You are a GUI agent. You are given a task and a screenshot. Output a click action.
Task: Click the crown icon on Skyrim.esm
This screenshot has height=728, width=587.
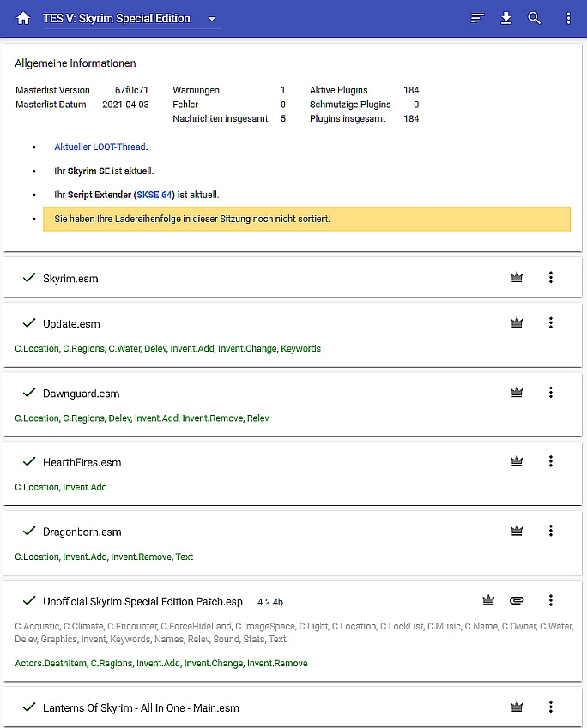coord(517,277)
